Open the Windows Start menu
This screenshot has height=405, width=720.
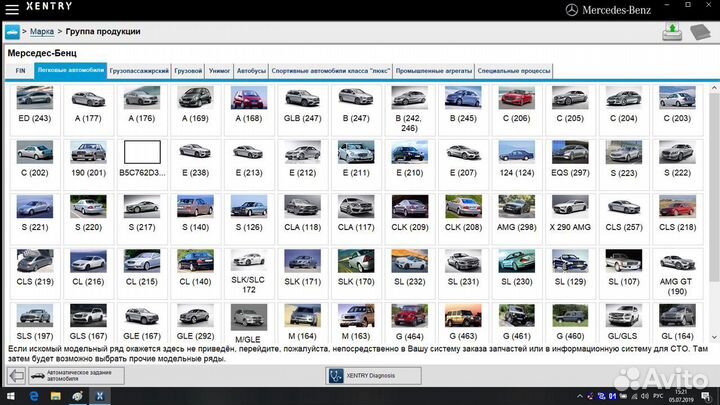[x=10, y=396]
